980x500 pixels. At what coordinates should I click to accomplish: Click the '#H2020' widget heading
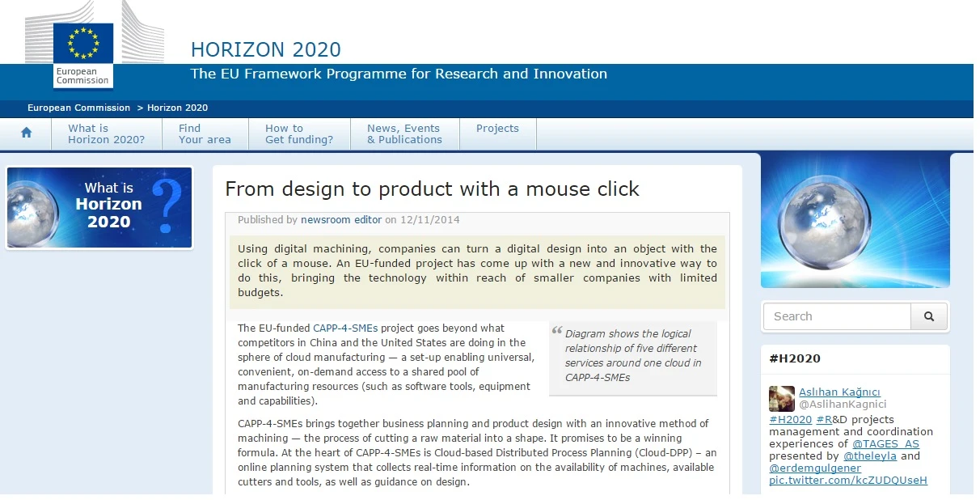point(795,358)
